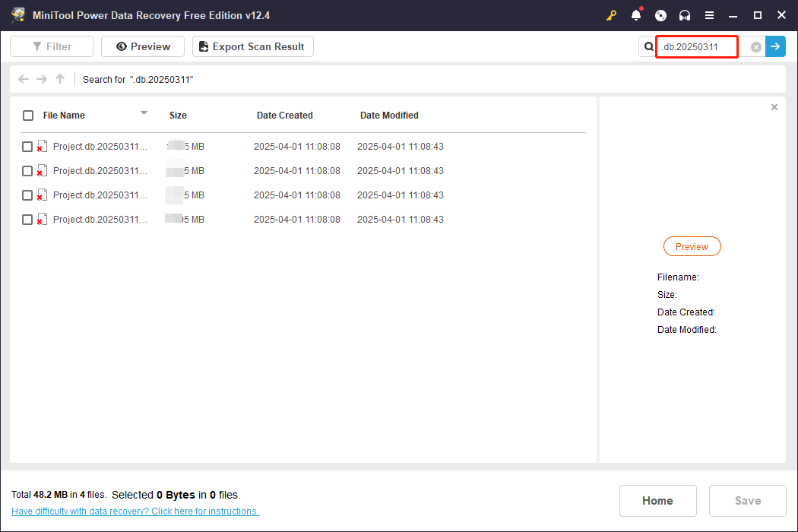Click Date Created value in first row
Image resolution: width=798 pixels, height=532 pixels.
click(297, 147)
